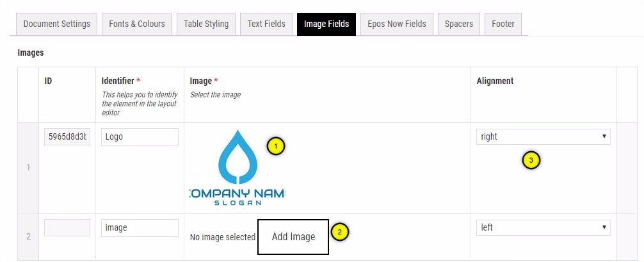Open the Footer tab
Screen dimensions: 644x262
click(x=503, y=24)
